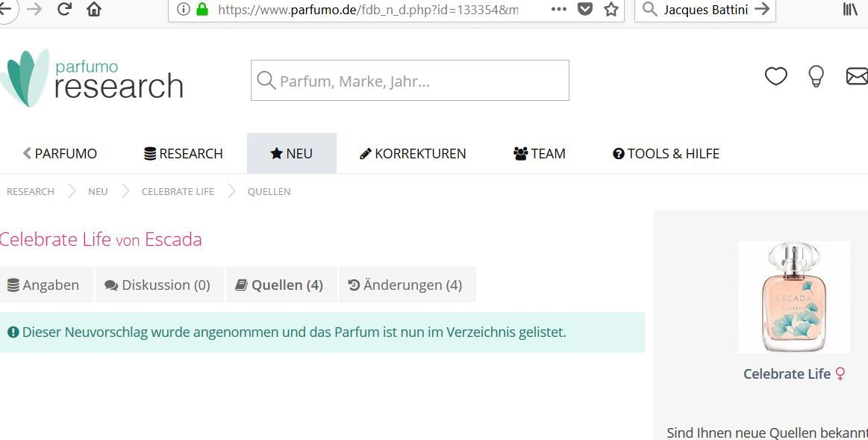
Task: Click the magnifier icon in Parfum search field
Action: point(266,81)
